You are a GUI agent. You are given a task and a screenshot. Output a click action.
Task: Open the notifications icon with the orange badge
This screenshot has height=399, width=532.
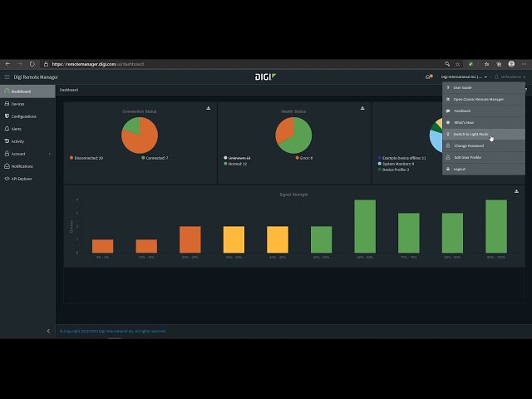(429, 76)
